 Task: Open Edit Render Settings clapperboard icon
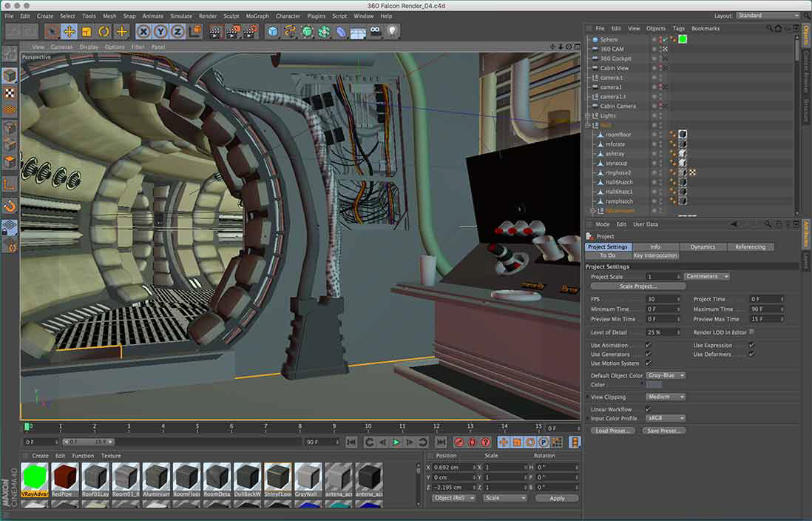(x=250, y=32)
